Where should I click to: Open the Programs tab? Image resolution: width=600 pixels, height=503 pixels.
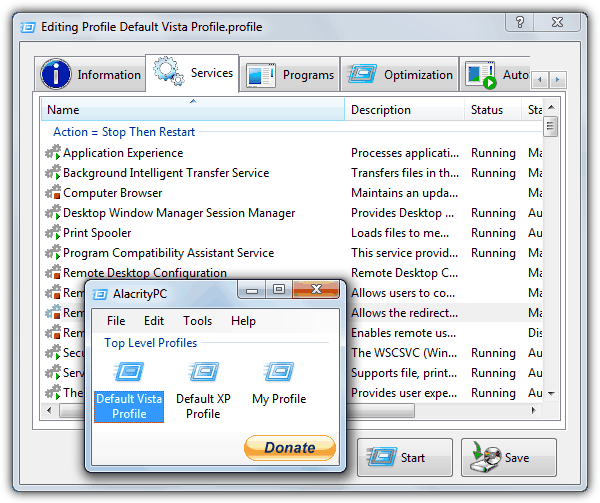tap(290, 75)
